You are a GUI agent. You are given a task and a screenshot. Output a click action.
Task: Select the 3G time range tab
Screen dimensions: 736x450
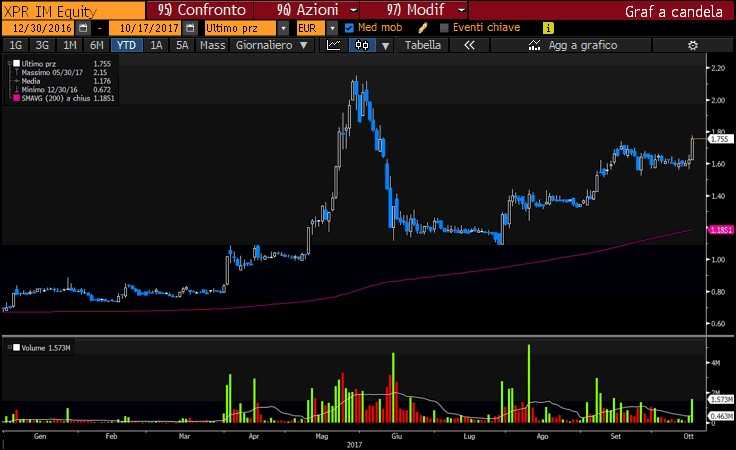click(x=42, y=45)
